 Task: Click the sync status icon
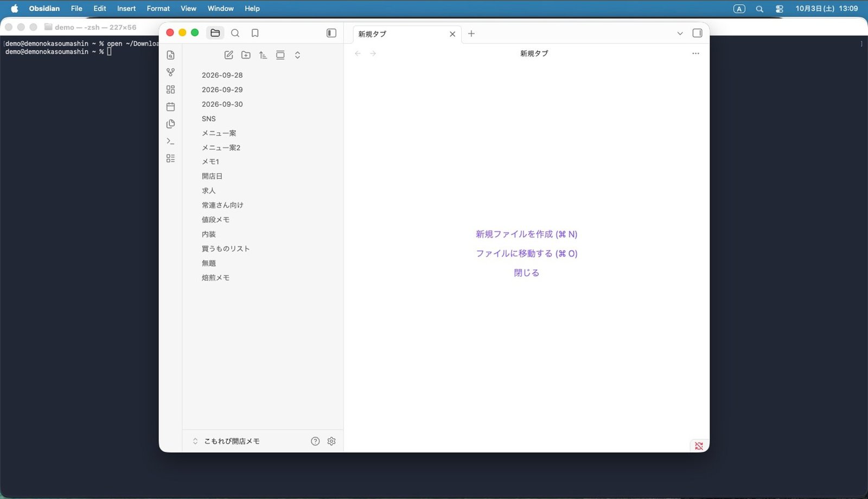click(699, 446)
